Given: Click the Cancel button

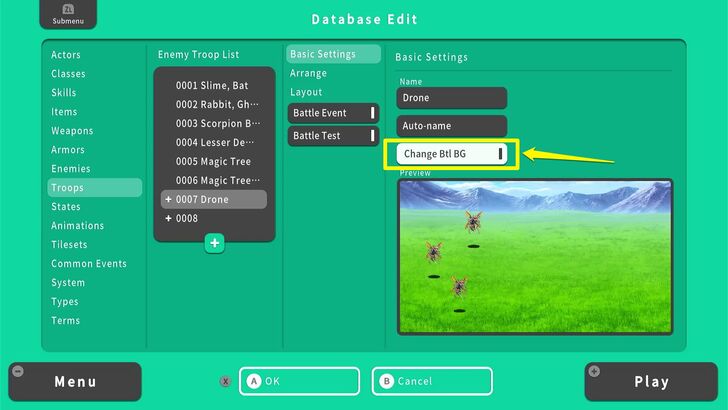Looking at the screenshot, I should pyautogui.click(x=432, y=381).
